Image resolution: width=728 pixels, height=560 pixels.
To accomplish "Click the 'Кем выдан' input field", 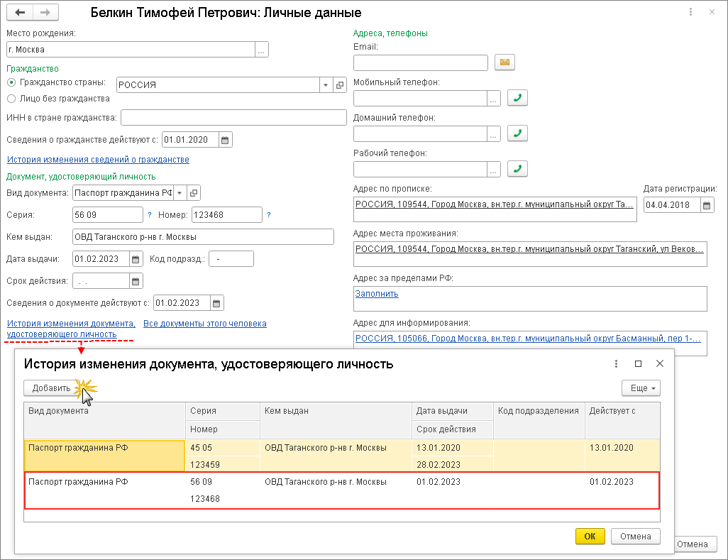I will tap(203, 237).
